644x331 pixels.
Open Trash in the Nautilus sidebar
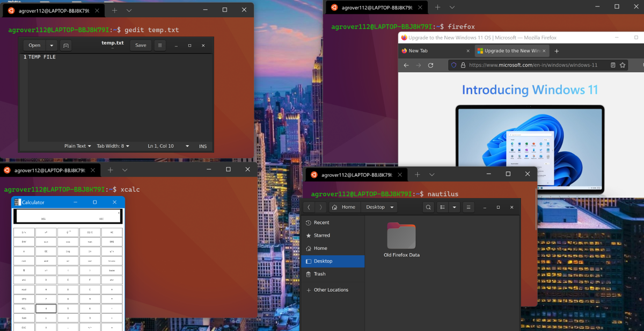click(x=333, y=274)
